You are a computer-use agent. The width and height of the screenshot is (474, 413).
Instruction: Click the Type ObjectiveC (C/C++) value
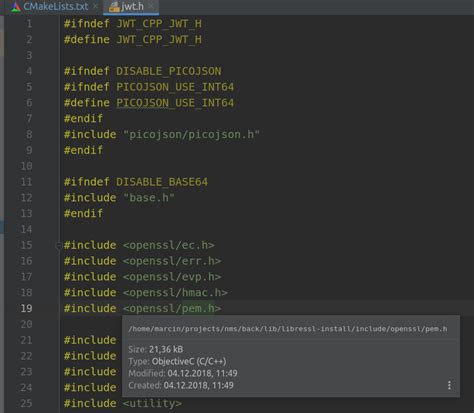pyautogui.click(x=189, y=361)
